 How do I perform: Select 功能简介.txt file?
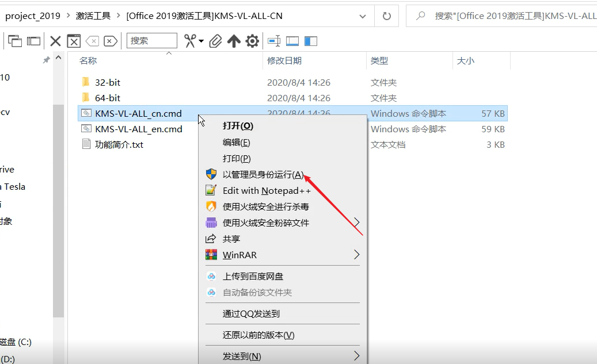click(119, 144)
